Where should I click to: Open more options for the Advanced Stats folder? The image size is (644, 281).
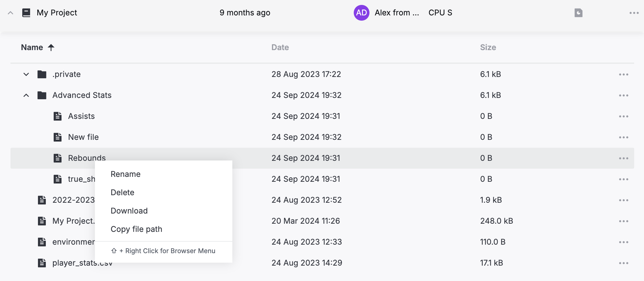coord(623,95)
